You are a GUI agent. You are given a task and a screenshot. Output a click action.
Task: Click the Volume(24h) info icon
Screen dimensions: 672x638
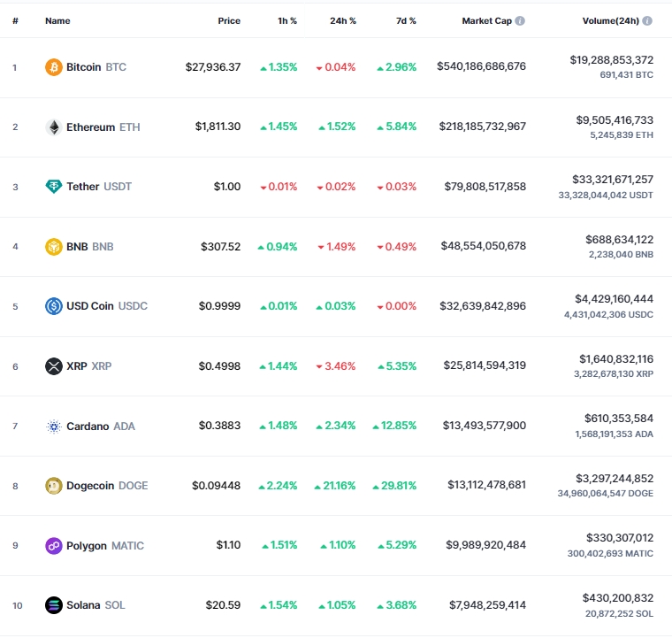(x=648, y=20)
